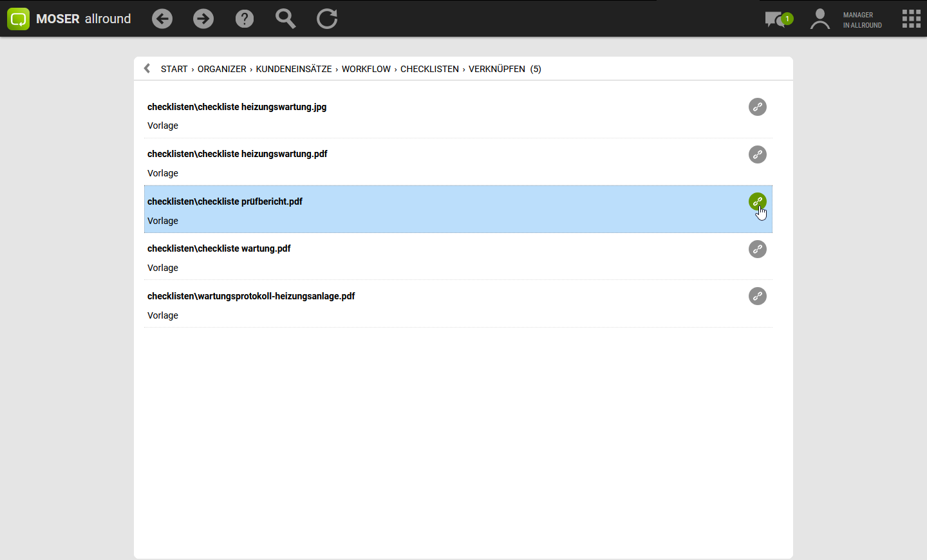Link the checkliste heizungswartung.pdf file
Image resolution: width=927 pixels, height=560 pixels.
[x=758, y=154]
